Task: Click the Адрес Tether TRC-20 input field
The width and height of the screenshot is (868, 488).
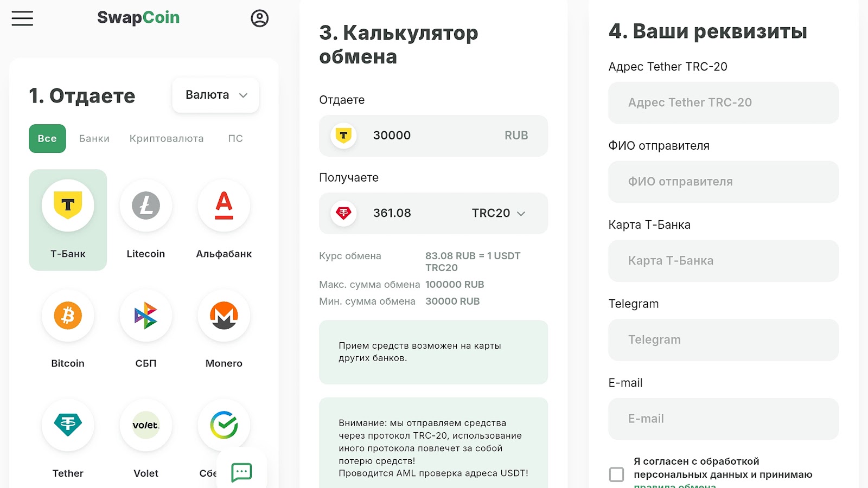Action: tap(723, 102)
